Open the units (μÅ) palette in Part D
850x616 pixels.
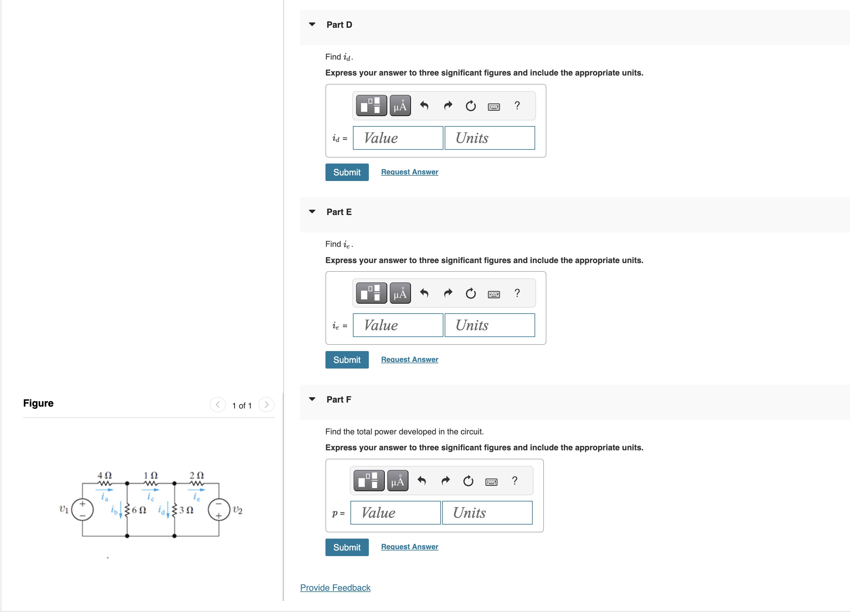coord(400,106)
